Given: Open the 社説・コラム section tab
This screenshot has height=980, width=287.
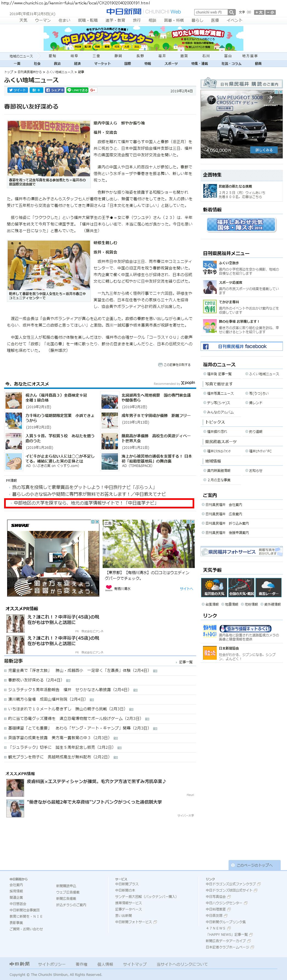Looking at the screenshot, I should (x=232, y=63).
